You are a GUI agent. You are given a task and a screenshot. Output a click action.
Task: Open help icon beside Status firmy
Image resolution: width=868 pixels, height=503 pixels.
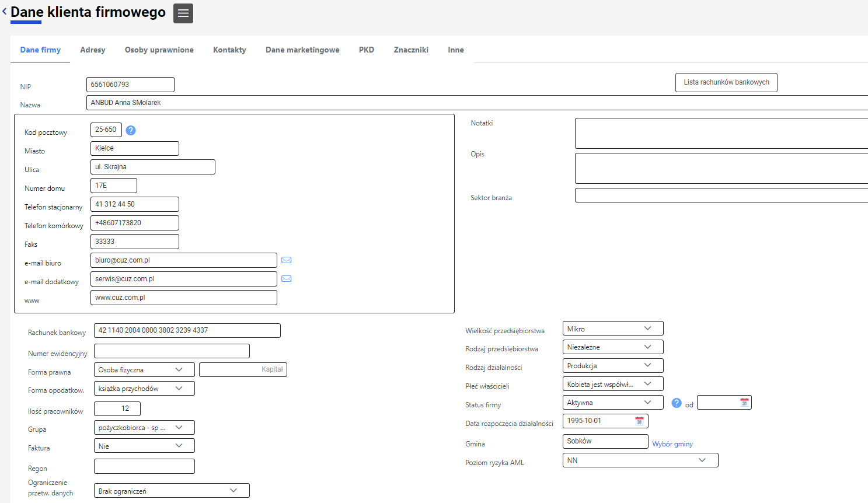pyautogui.click(x=677, y=403)
